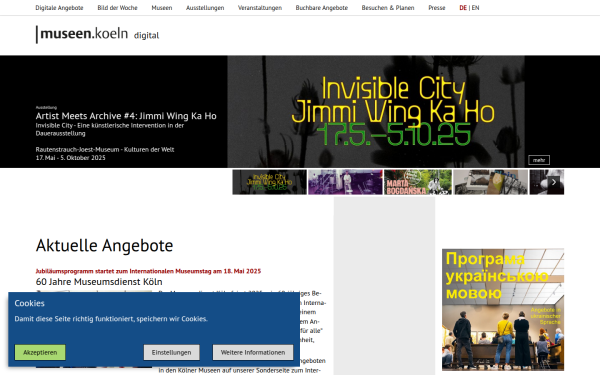600x375 pixels.
Task: Click the museen.koeln digital logo
Action: pyautogui.click(x=97, y=34)
